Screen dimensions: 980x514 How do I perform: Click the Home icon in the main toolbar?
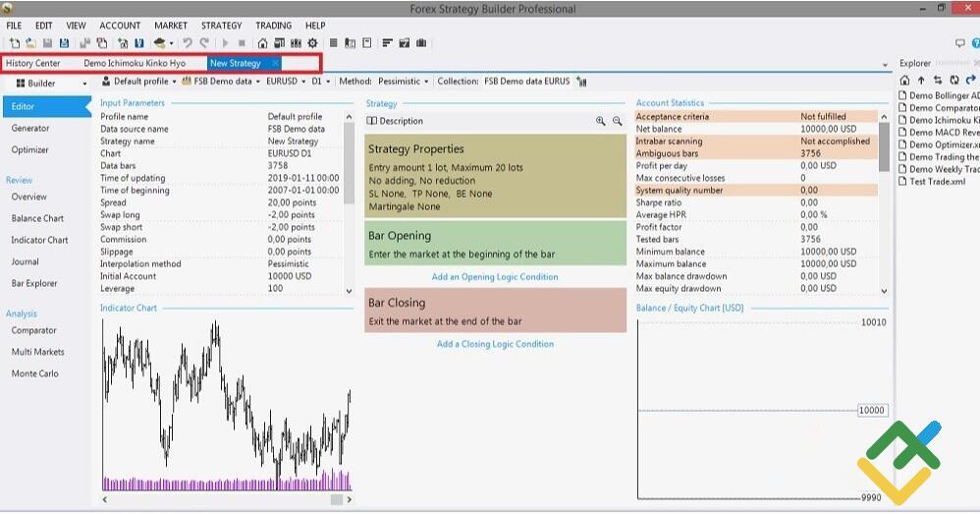(262, 43)
